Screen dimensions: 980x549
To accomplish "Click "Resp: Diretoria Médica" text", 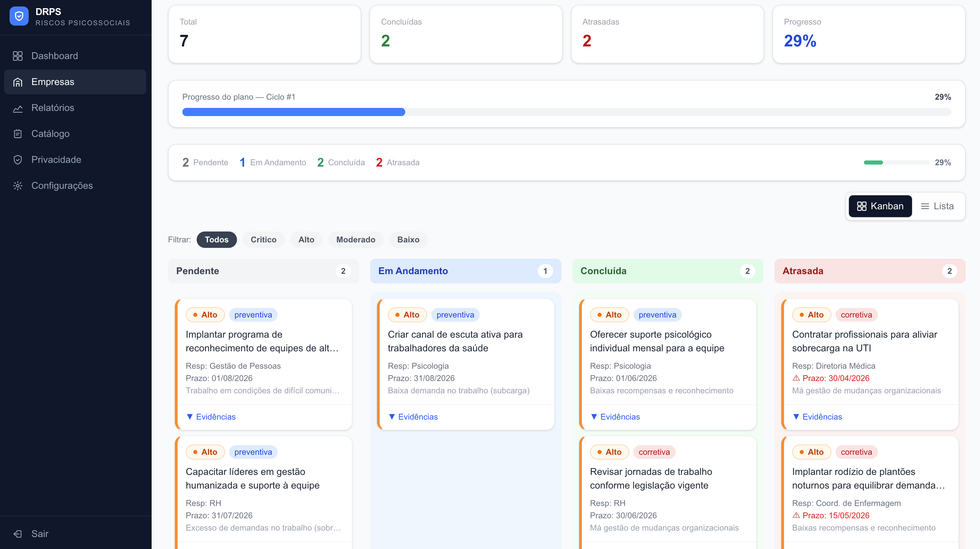I will pyautogui.click(x=834, y=366).
